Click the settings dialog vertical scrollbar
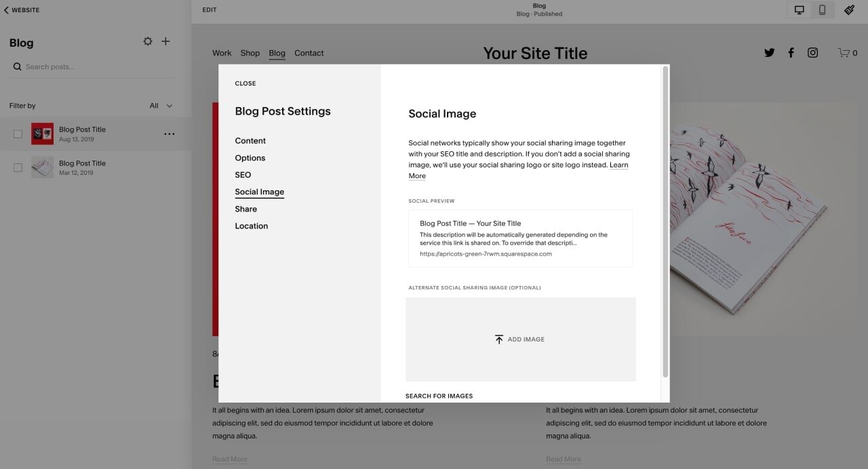 [x=665, y=222]
